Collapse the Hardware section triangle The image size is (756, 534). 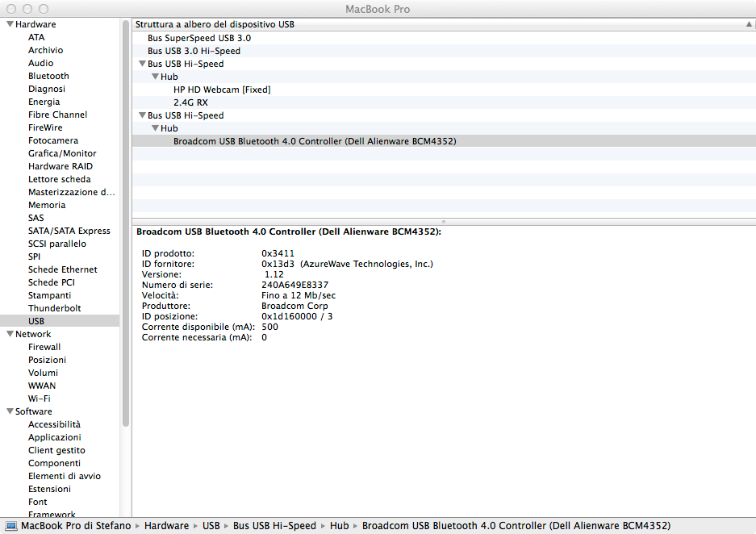(10, 24)
